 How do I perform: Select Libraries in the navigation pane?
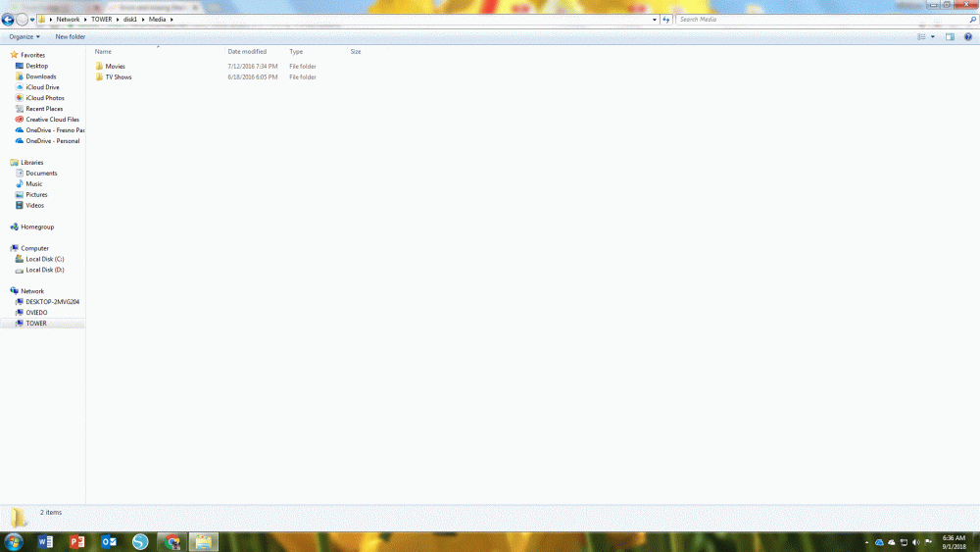[x=32, y=163]
